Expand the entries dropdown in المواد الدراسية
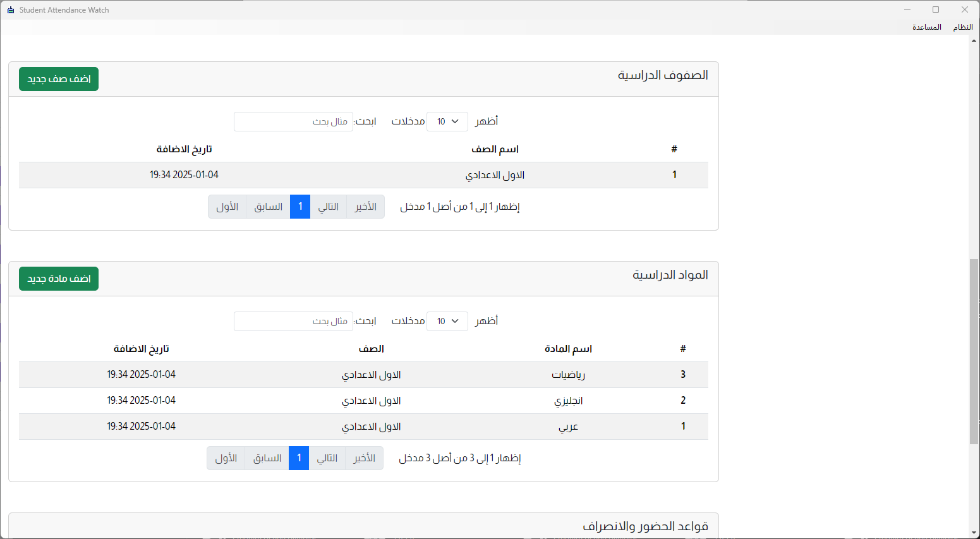 447,321
